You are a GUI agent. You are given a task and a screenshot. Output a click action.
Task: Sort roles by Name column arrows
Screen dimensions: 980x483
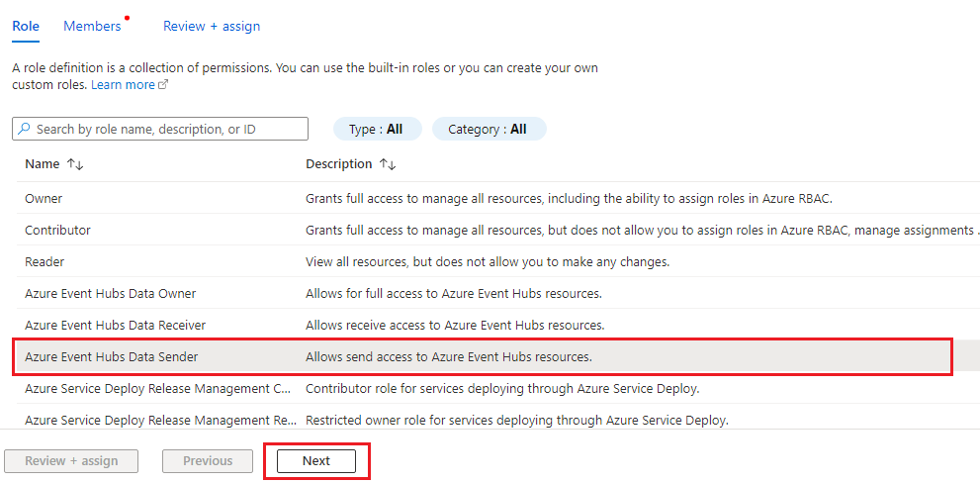[x=75, y=164]
